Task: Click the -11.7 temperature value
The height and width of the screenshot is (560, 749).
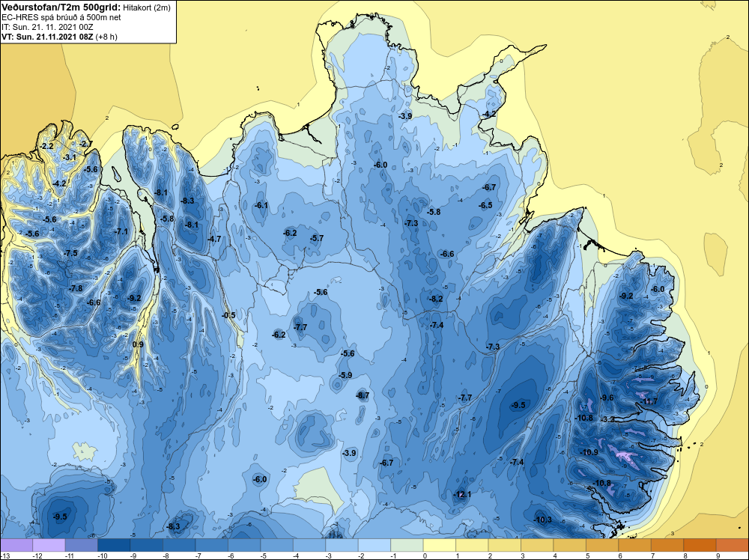Action: pyautogui.click(x=649, y=401)
